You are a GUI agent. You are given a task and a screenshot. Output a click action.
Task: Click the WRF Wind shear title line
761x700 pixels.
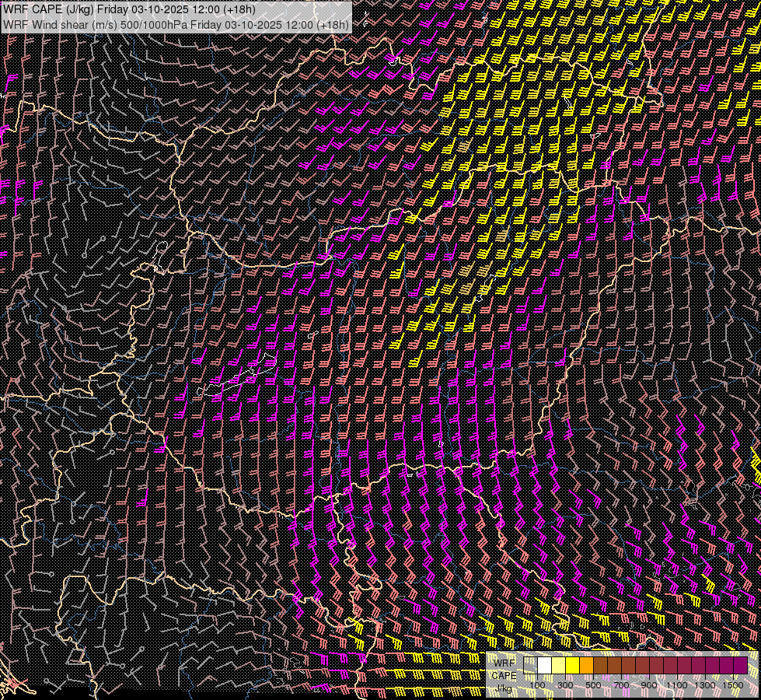coord(176,24)
